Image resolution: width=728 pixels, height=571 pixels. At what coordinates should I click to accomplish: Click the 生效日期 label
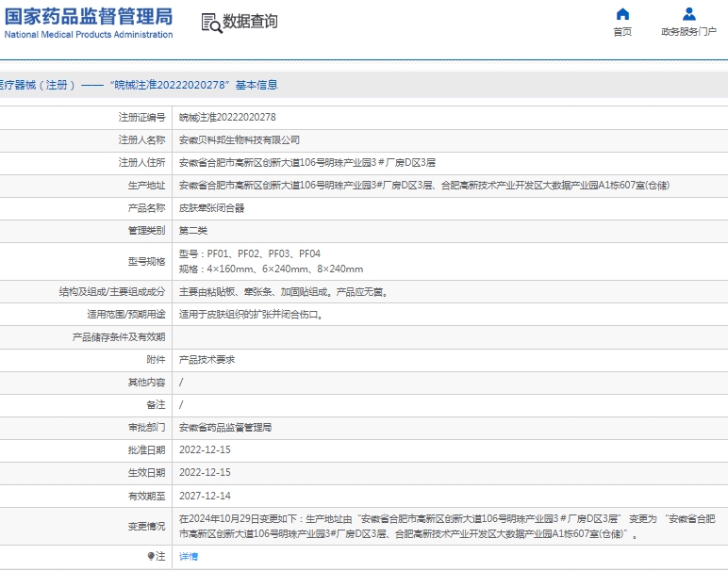pyautogui.click(x=147, y=473)
